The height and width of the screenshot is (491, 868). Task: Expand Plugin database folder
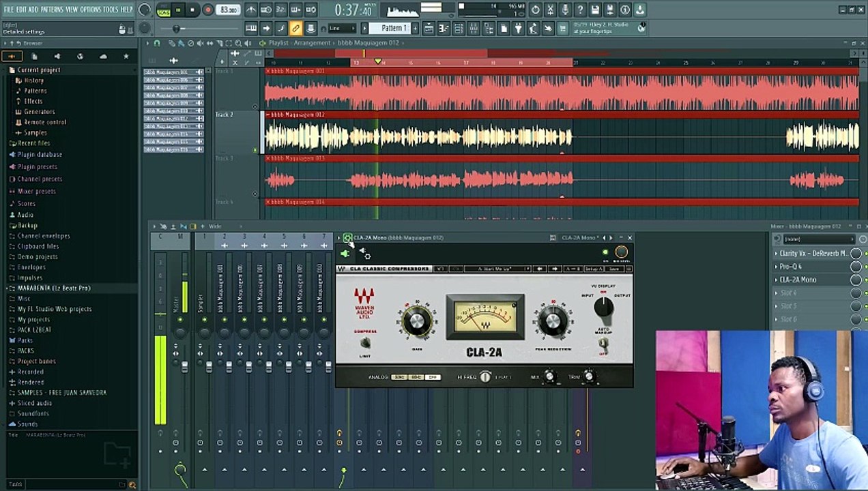coord(40,155)
